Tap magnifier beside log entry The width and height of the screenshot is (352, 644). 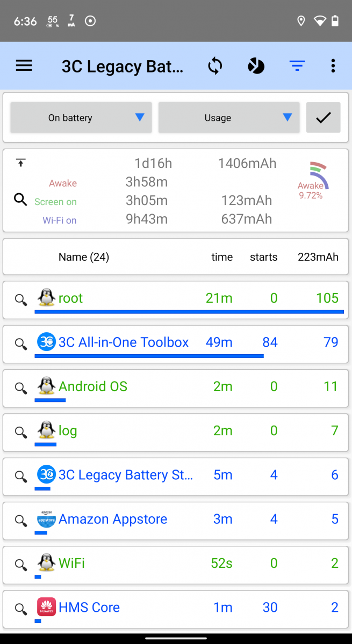click(21, 432)
